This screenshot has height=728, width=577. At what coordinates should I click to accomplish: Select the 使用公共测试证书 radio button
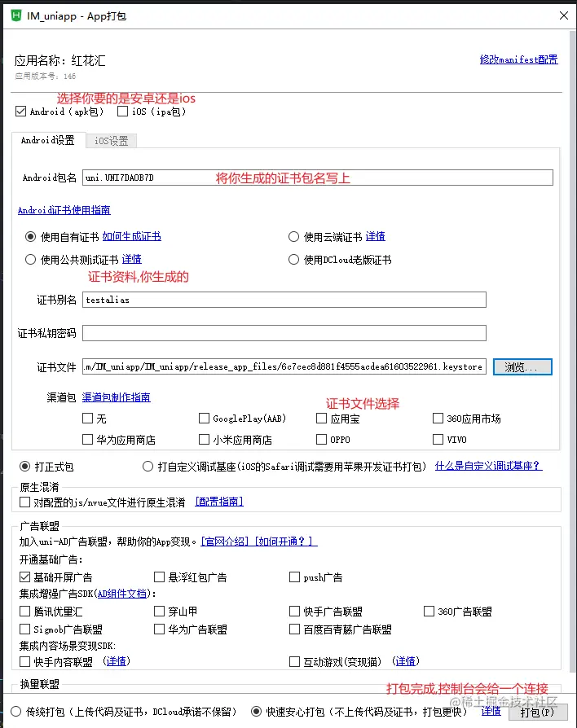click(31, 260)
